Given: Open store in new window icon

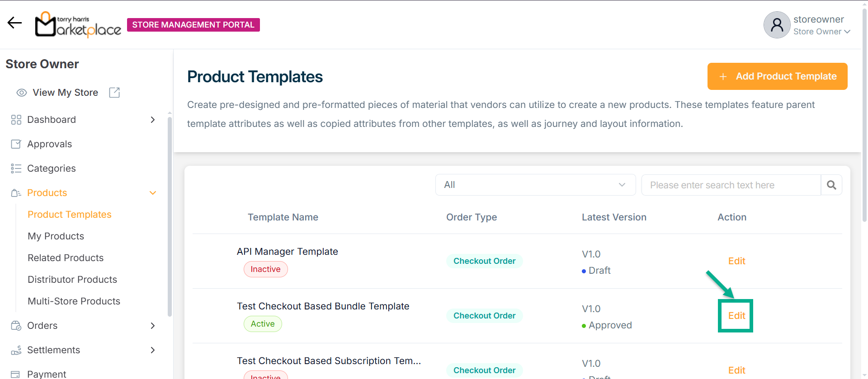Looking at the screenshot, I should coord(114,93).
